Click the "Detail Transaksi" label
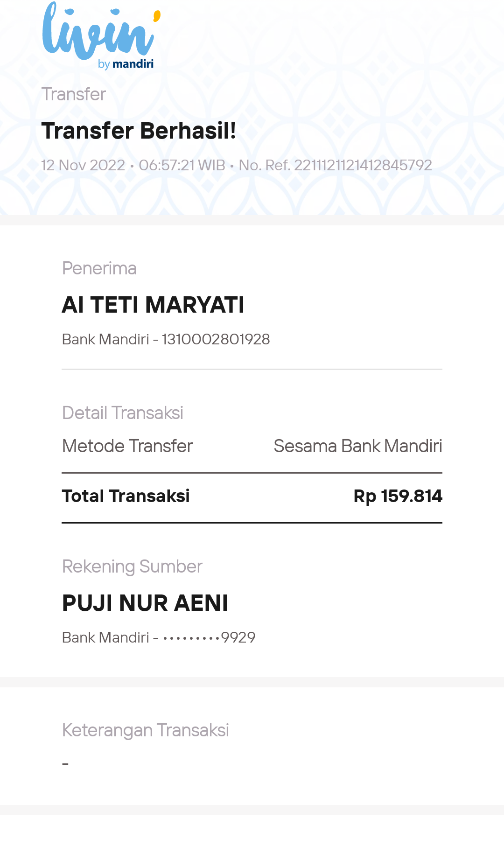This screenshot has width=504, height=846. tap(123, 413)
